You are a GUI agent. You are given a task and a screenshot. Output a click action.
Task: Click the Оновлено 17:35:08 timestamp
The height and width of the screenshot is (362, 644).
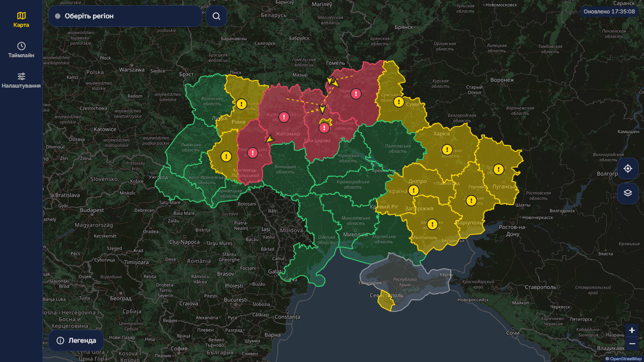tap(609, 12)
